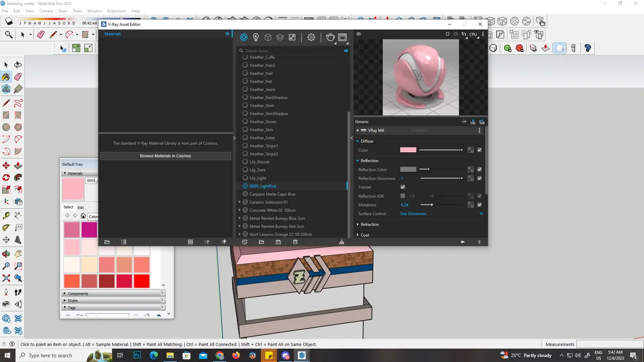Uncheck the Fresnel checkbox
The width and height of the screenshot is (644, 362).
coord(403,187)
